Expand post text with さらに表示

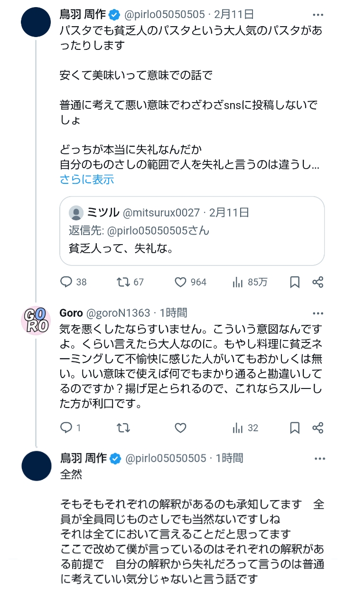tap(87, 180)
